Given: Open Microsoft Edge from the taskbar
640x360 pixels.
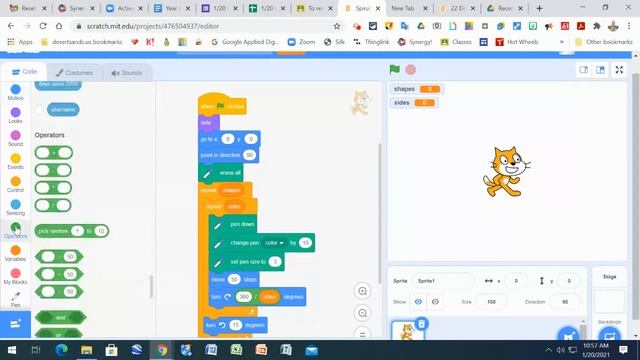Looking at the screenshot, I should (62, 350).
